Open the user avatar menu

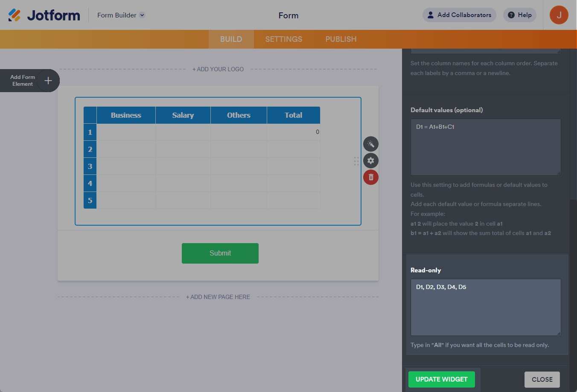559,15
